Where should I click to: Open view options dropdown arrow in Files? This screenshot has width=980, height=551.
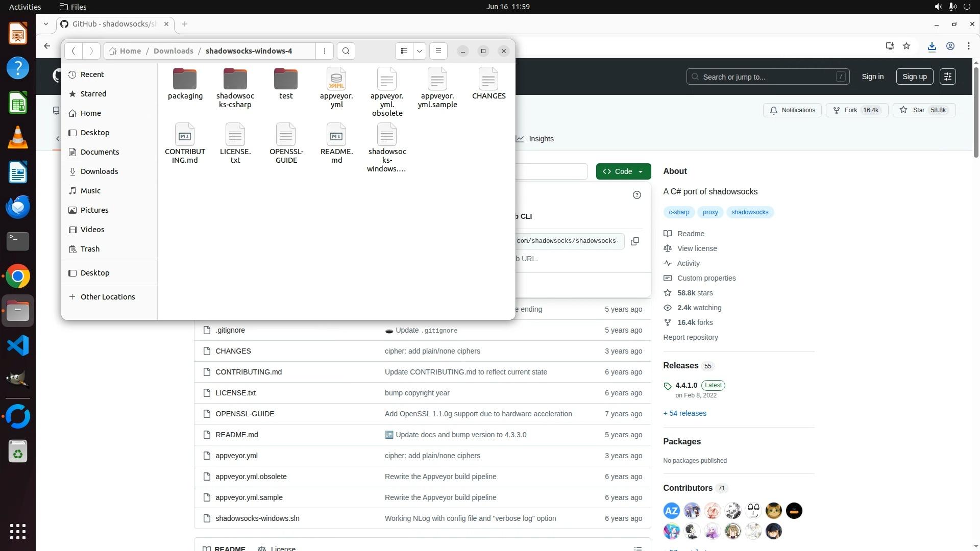coord(420,51)
